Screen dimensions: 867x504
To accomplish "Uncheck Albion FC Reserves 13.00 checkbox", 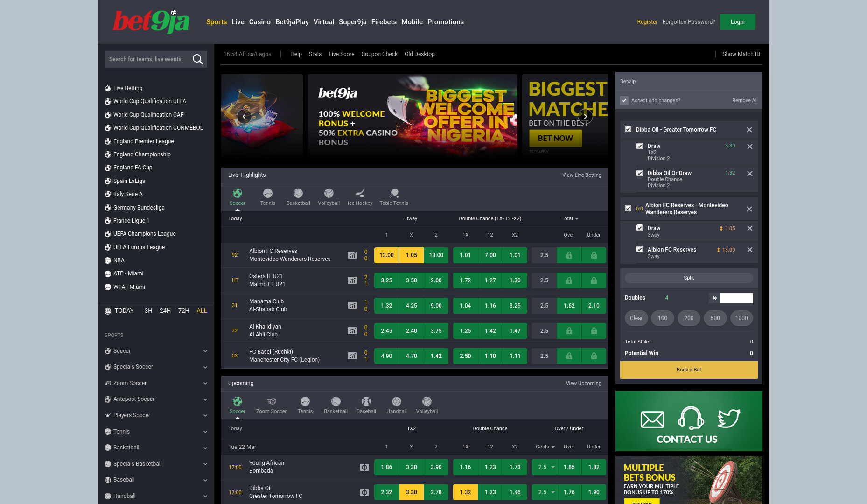I will pyautogui.click(x=640, y=249).
